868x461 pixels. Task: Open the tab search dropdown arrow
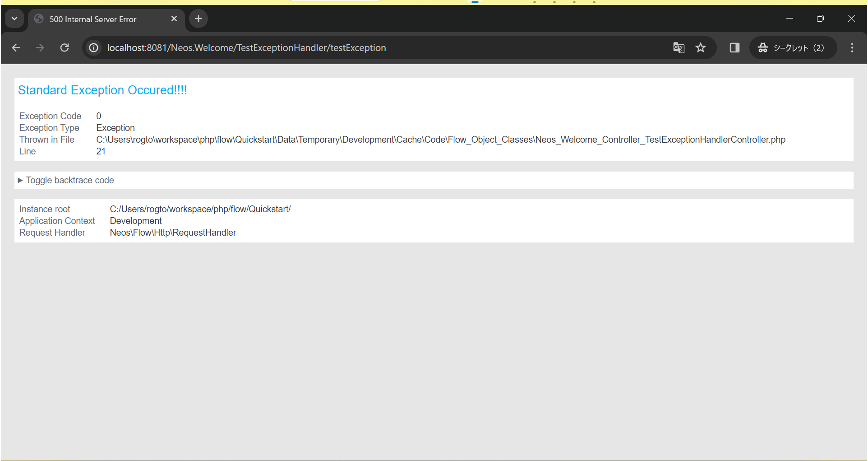[14, 19]
